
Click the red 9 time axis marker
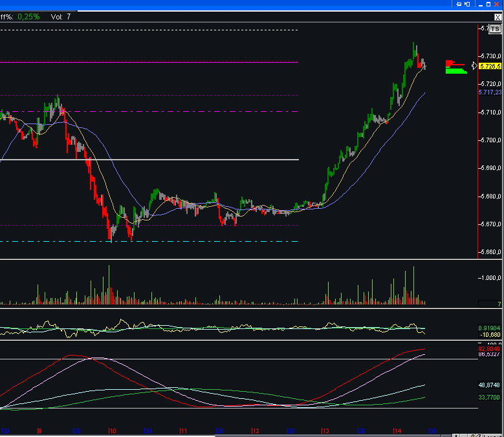39,431
